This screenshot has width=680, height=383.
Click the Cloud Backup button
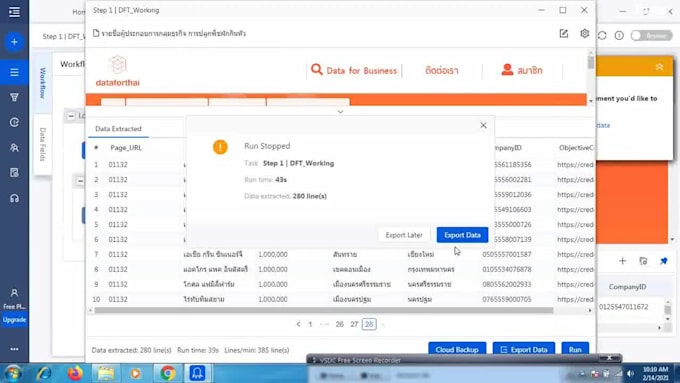pyautogui.click(x=457, y=349)
